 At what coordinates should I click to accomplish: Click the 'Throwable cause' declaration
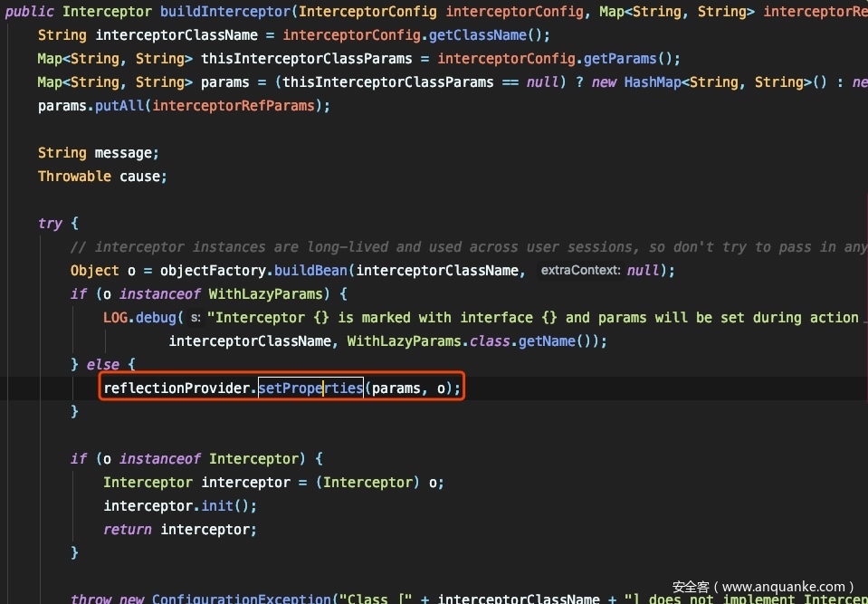click(x=102, y=177)
